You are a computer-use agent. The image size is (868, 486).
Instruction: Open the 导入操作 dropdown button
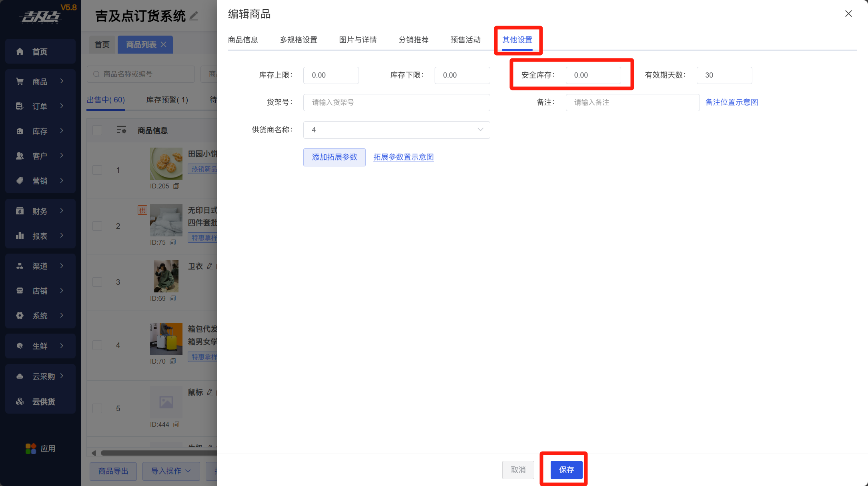[x=171, y=471]
